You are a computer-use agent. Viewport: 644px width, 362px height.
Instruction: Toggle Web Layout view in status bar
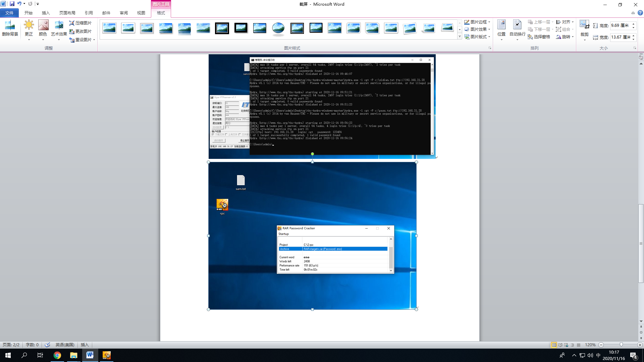566,345
